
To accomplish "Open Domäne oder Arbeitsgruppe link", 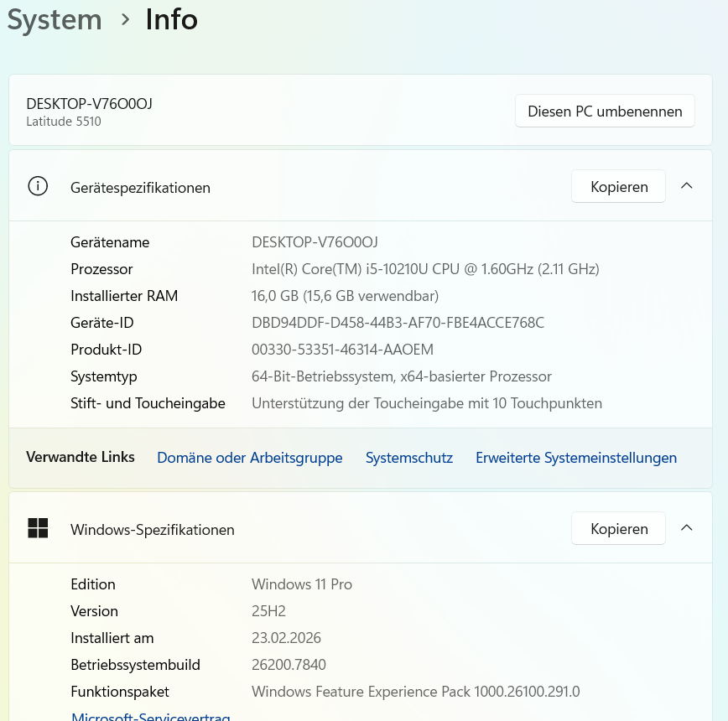I will pyautogui.click(x=250, y=458).
